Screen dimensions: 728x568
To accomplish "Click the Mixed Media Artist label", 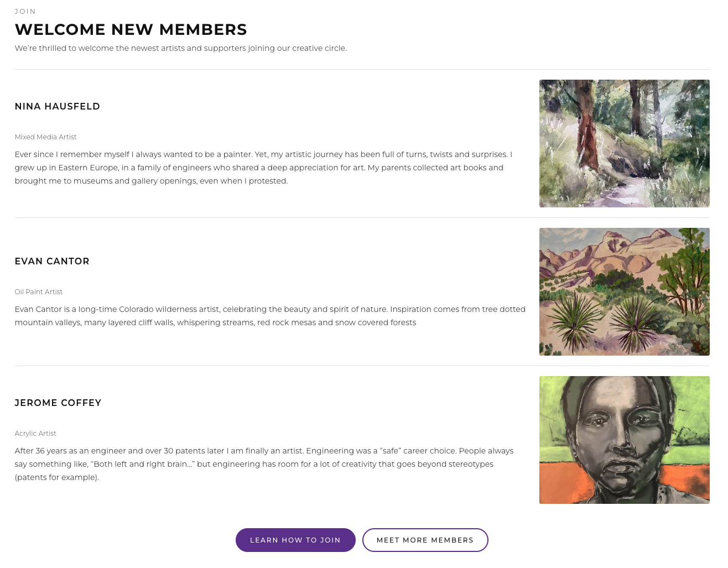I will (x=45, y=137).
